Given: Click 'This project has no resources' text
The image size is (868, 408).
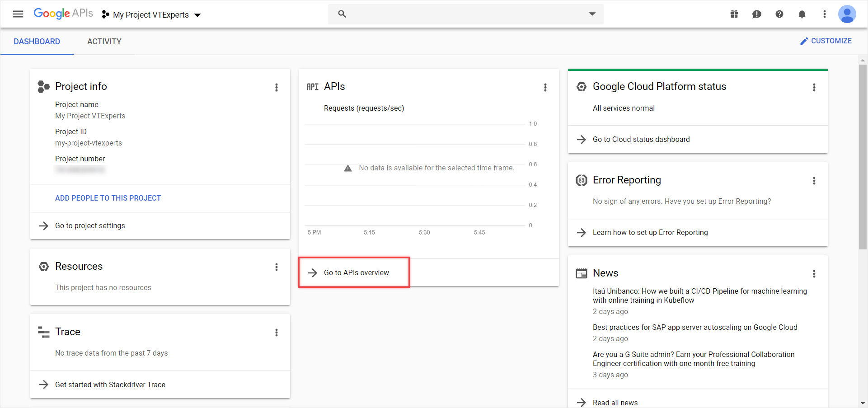Looking at the screenshot, I should click(x=103, y=287).
